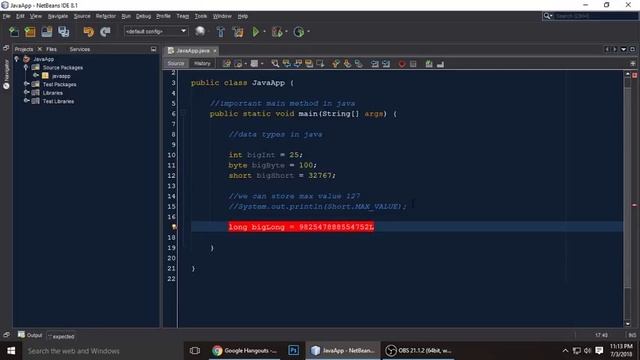This screenshot has height=360, width=640.
Task: Click the globe browser icon in toolbar
Action: pos(200,31)
